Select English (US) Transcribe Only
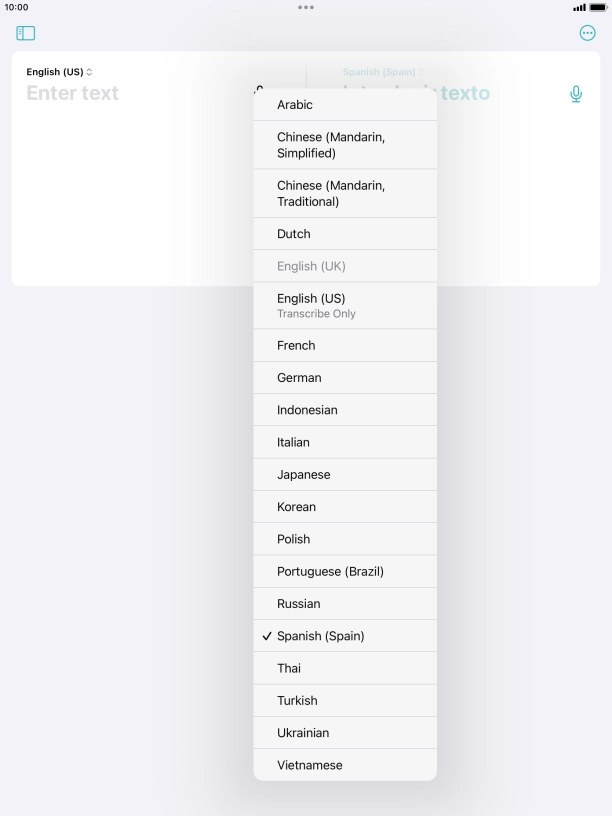Image resolution: width=612 pixels, height=816 pixels. (x=345, y=305)
